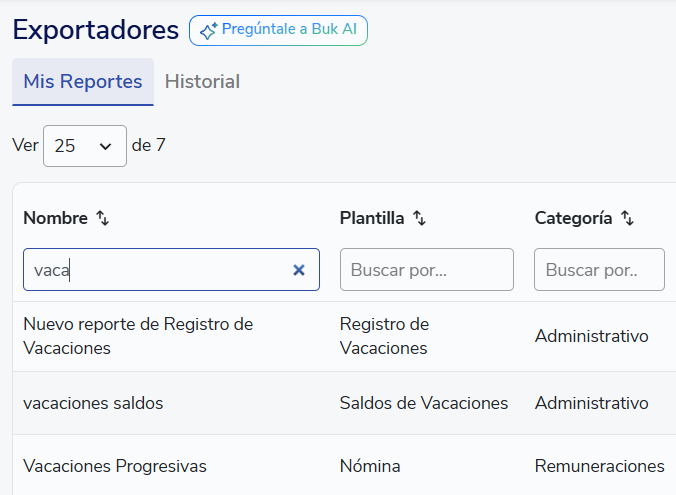The width and height of the screenshot is (676, 495).
Task: Sort by Categoría column arrows icon
Action: tap(627, 218)
